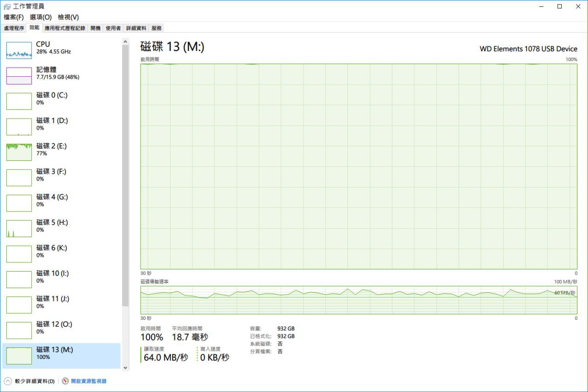Select the CPU performance graph thumbnail
Image resolution: width=588 pixels, height=392 pixels.
19,50
